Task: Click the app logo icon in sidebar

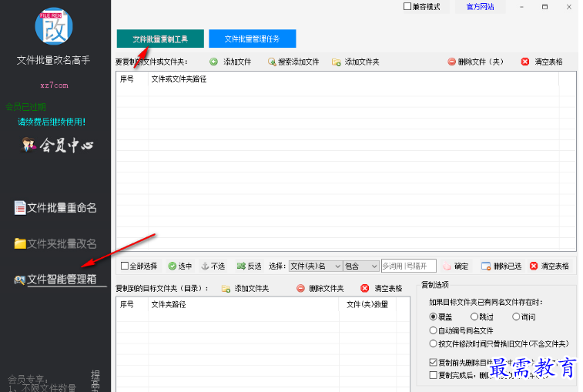Action: [54, 26]
